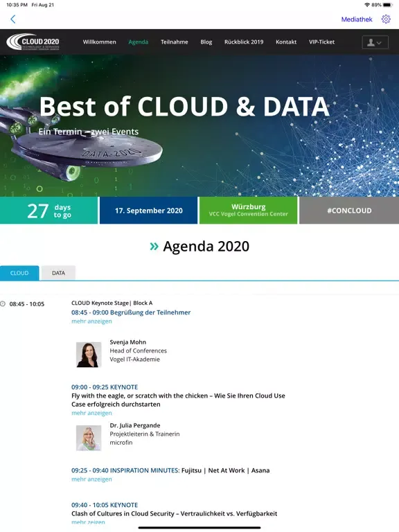399x532 pixels.
Task: Click 'CLOUD Keynote Stage | Block A' text
Action: [x=112, y=303]
